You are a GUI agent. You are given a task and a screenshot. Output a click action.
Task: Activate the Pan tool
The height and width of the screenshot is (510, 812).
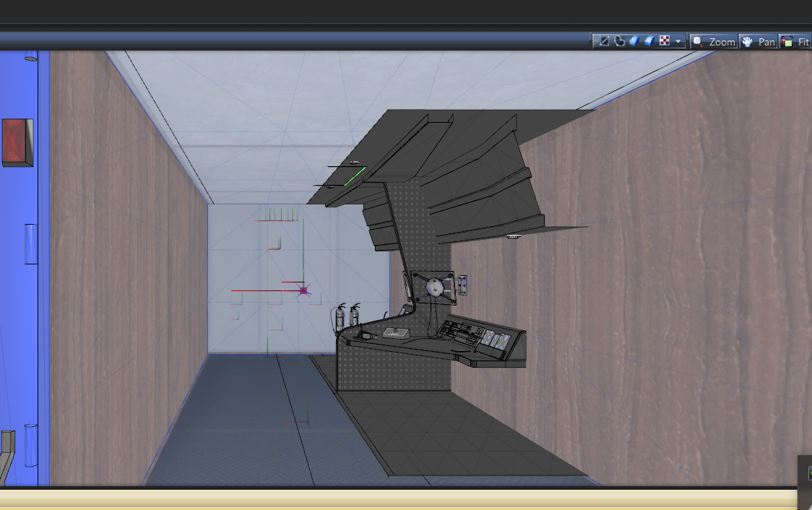[x=758, y=42]
